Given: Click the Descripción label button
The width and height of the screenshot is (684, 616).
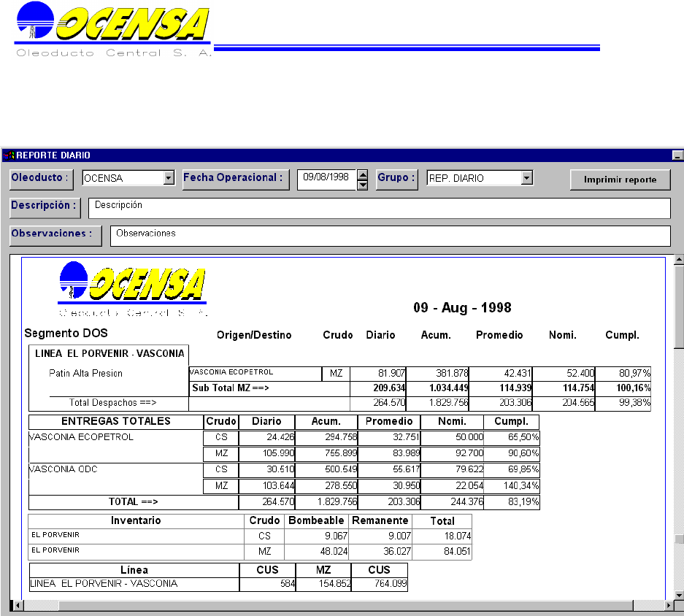Looking at the screenshot, I should point(45,207).
